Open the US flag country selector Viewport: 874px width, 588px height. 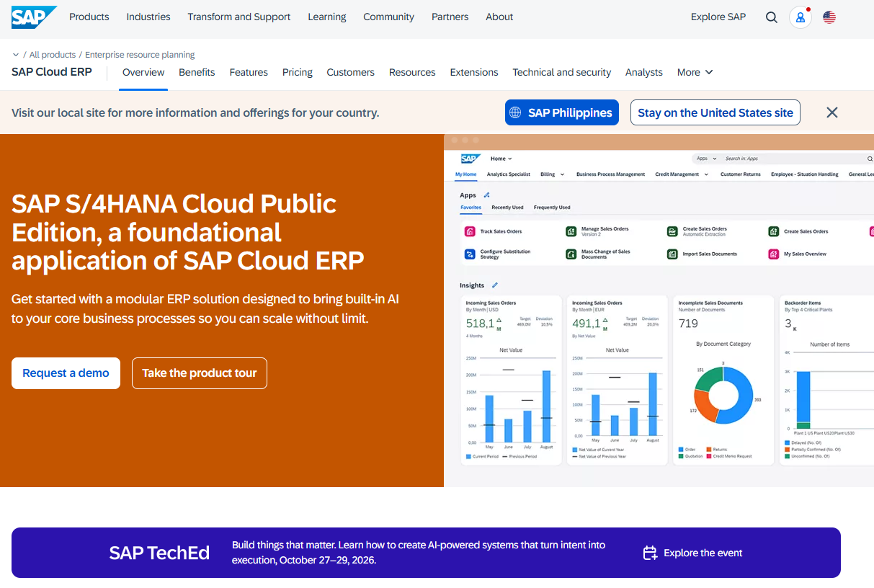coord(829,17)
